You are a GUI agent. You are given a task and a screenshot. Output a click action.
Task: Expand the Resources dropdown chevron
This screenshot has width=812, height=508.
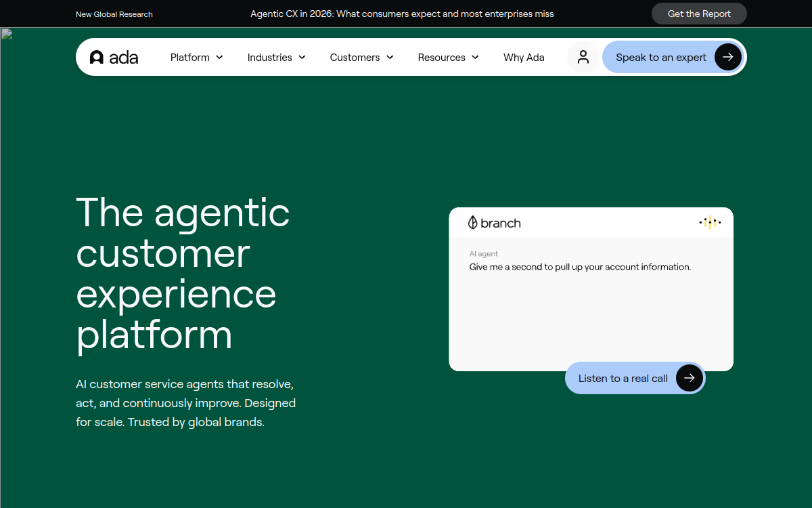(x=475, y=58)
